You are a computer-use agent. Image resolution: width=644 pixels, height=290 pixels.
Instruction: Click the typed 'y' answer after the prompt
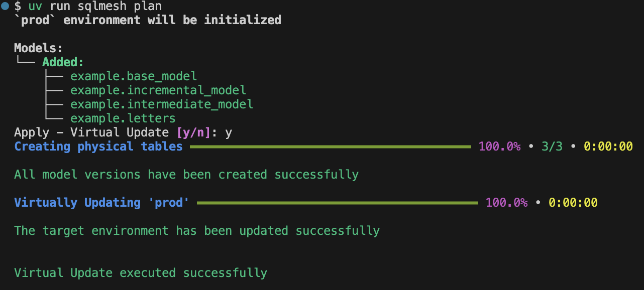pyautogui.click(x=229, y=133)
